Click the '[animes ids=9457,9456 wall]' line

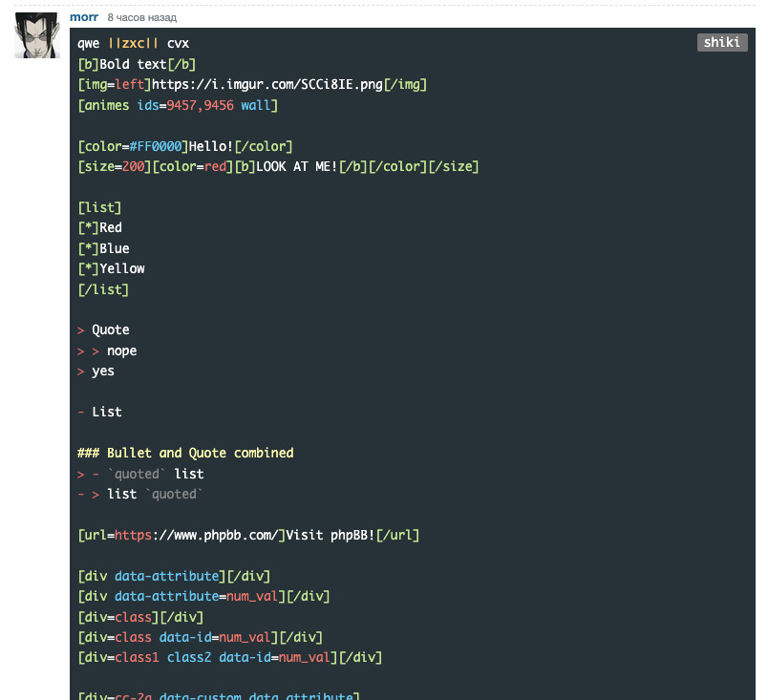pyautogui.click(x=178, y=105)
